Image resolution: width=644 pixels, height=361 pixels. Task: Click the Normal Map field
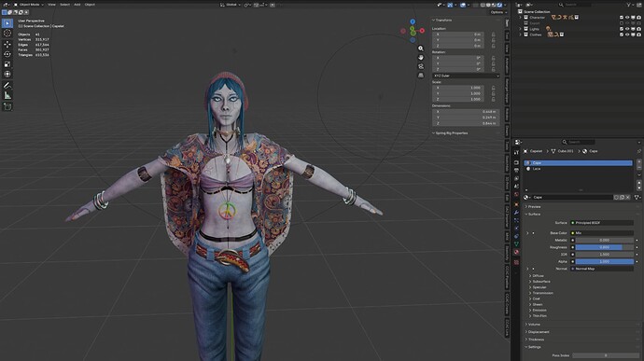(602, 269)
